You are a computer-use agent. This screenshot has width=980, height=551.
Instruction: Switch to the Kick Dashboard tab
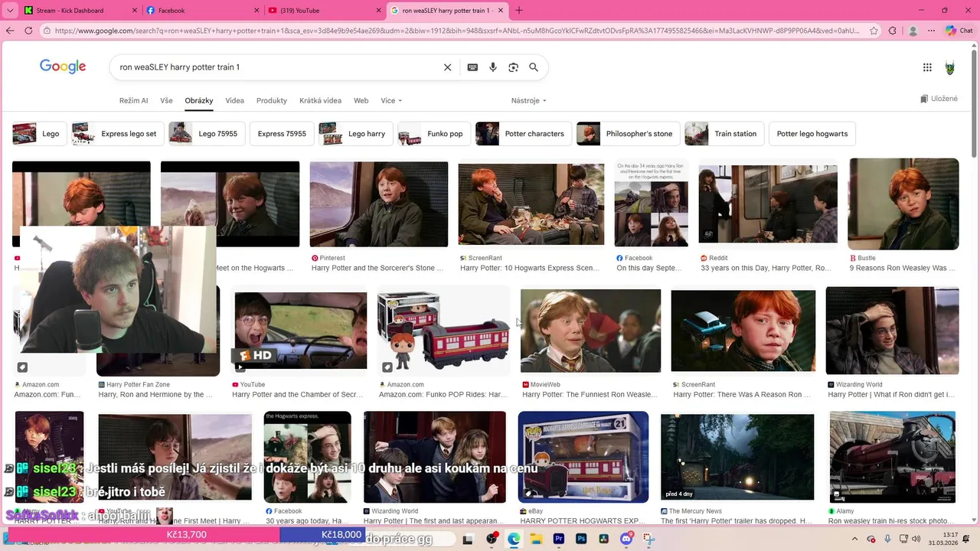tap(80, 11)
